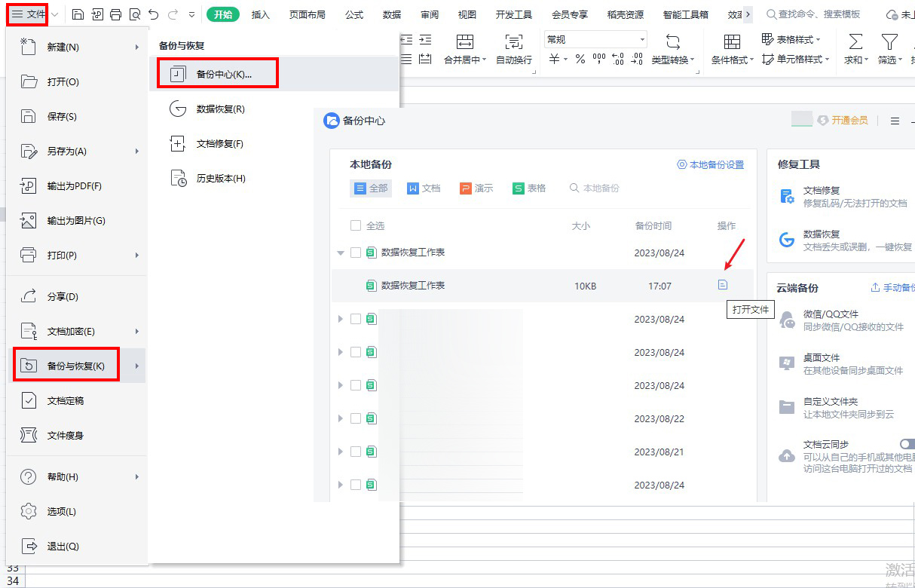
Task: Click 备份与恢复(K) menu item
Action: 76,366
